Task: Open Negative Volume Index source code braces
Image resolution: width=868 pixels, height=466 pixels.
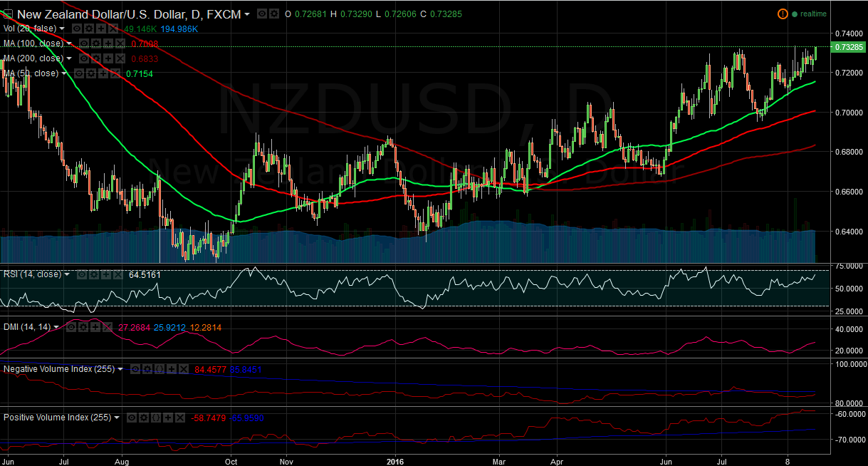Action: 161,369
